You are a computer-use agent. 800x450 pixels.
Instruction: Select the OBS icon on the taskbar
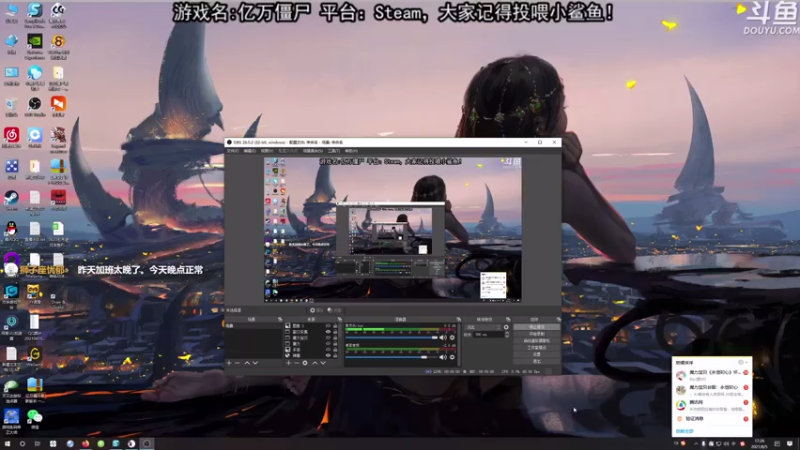[x=147, y=444]
